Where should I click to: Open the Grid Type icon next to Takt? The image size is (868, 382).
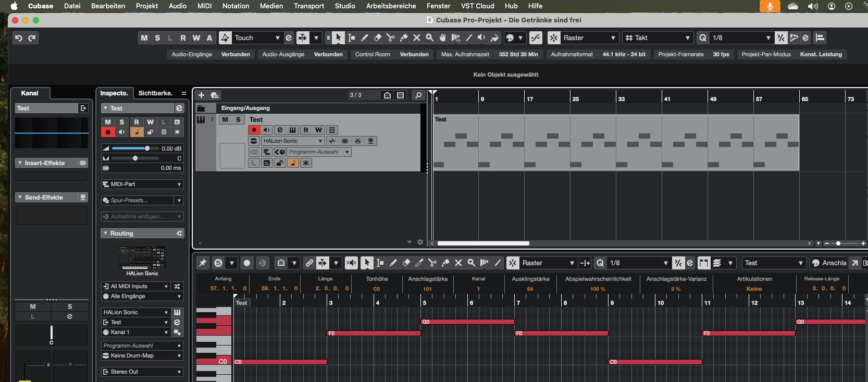tap(629, 38)
